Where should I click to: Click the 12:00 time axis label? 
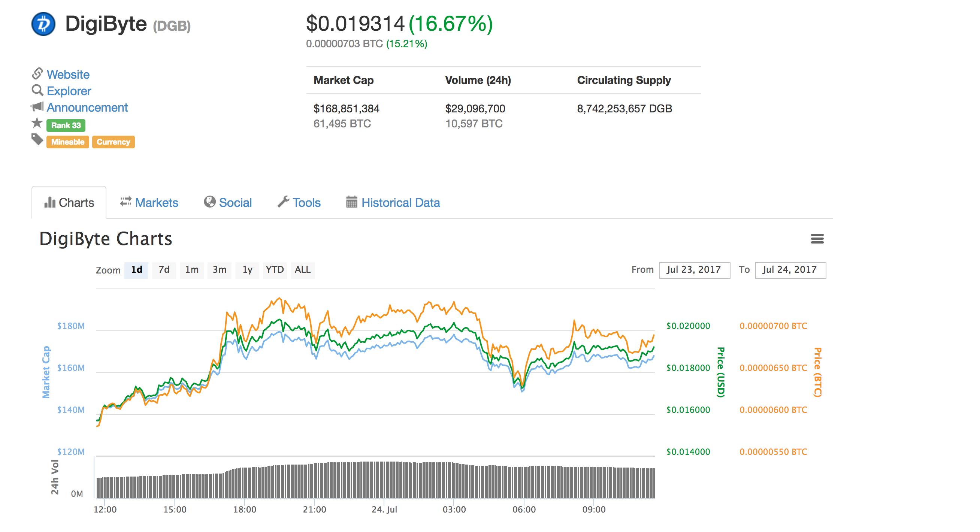click(x=105, y=510)
